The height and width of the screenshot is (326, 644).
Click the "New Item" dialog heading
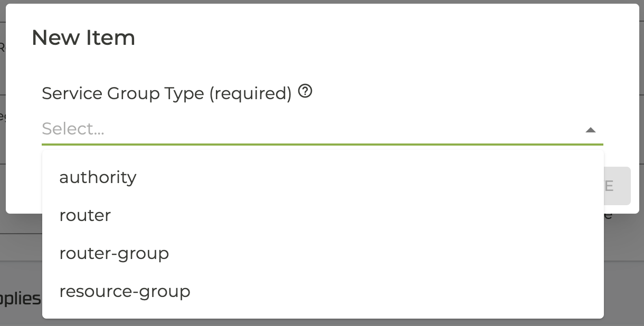pyautogui.click(x=83, y=38)
